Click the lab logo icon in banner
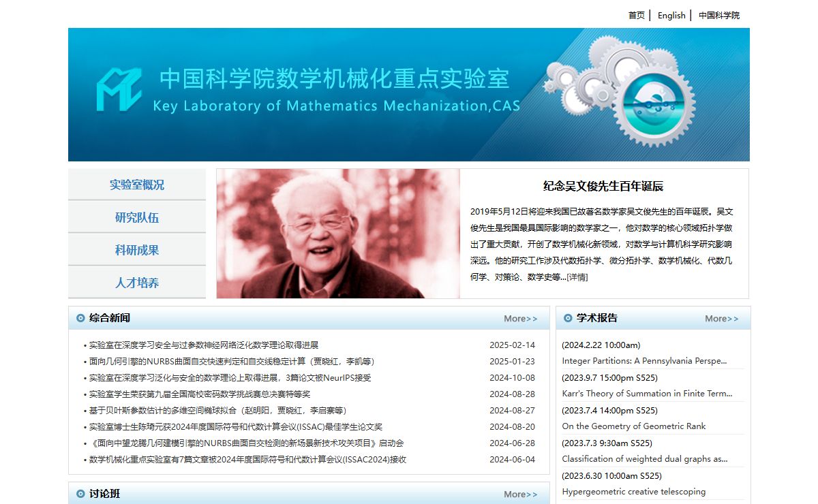 coord(119,89)
